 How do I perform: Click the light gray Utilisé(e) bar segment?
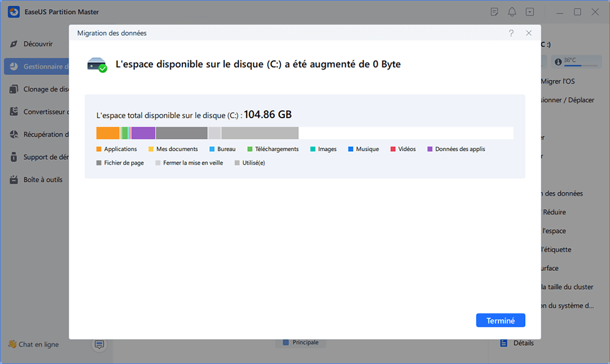click(x=260, y=133)
